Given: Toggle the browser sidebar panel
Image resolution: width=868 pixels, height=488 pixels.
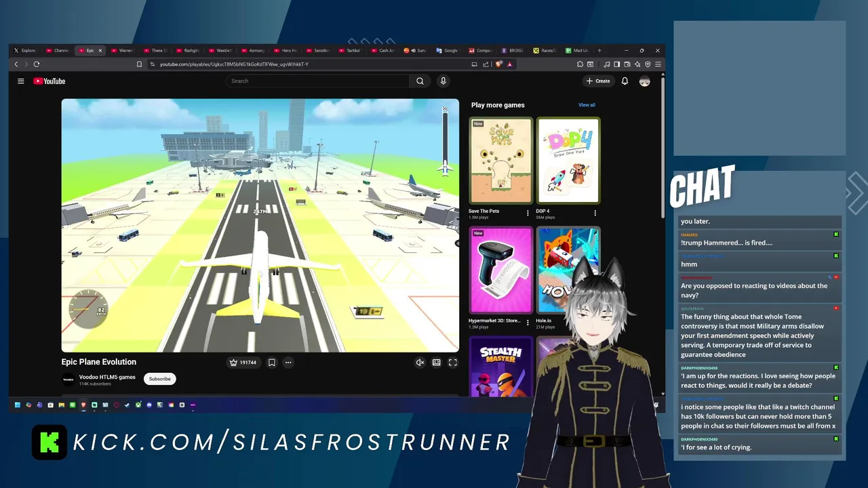Looking at the screenshot, I should click(x=616, y=64).
